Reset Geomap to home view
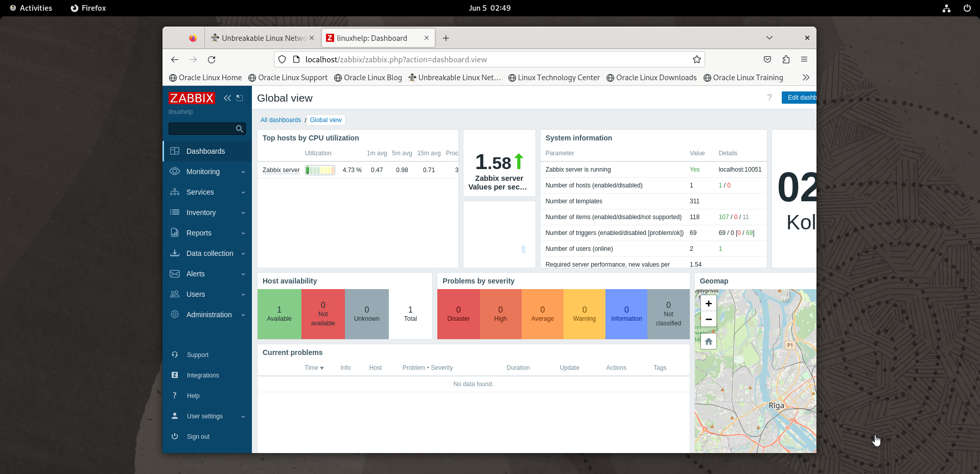980x474 pixels. tap(709, 342)
